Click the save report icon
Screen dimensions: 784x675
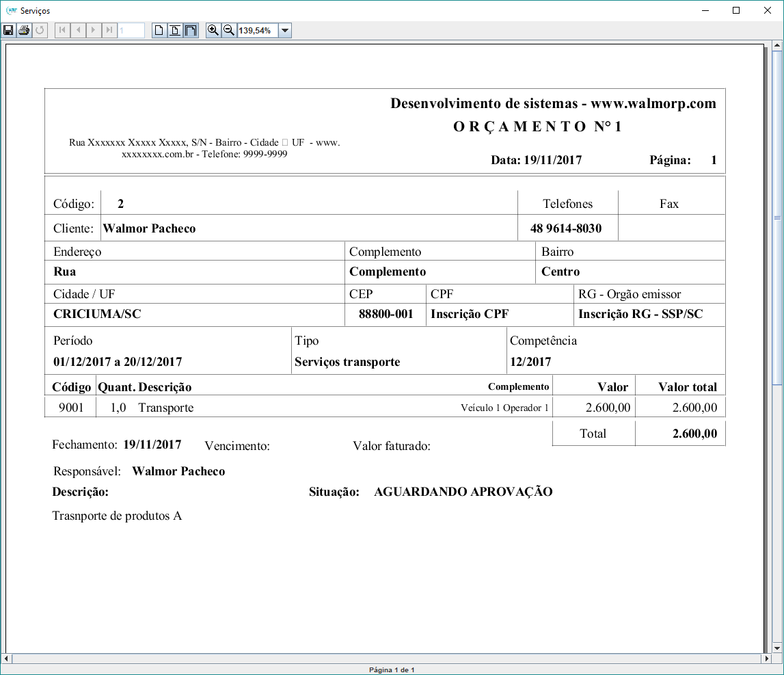(x=8, y=30)
